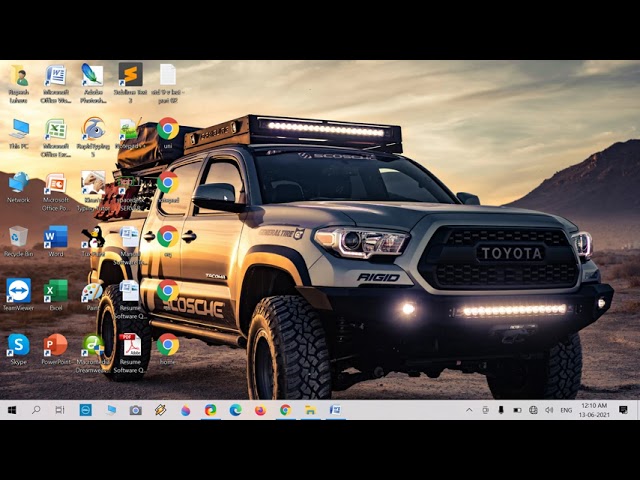The image size is (640, 480).
Task: Launch Tux Paint penguin shortcut
Action: (93, 237)
